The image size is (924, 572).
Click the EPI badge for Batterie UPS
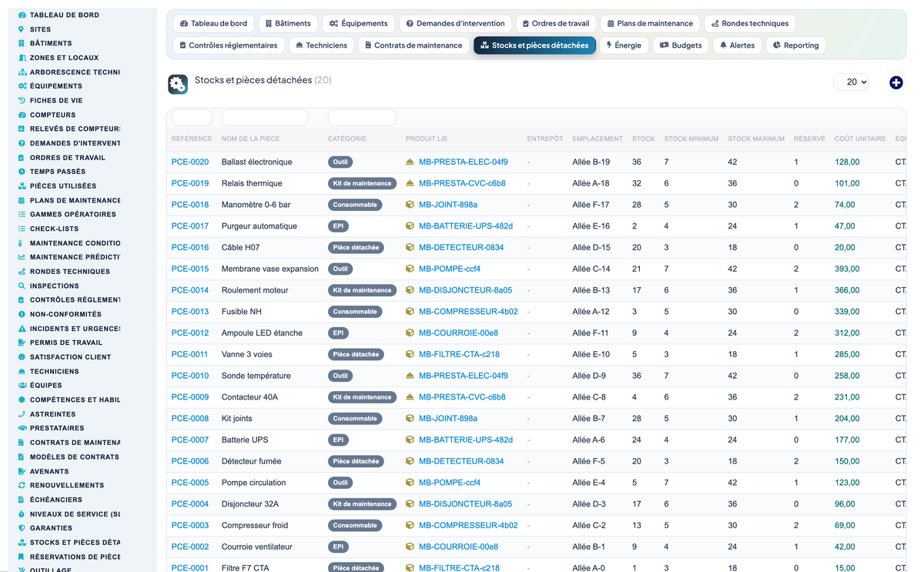(x=338, y=440)
